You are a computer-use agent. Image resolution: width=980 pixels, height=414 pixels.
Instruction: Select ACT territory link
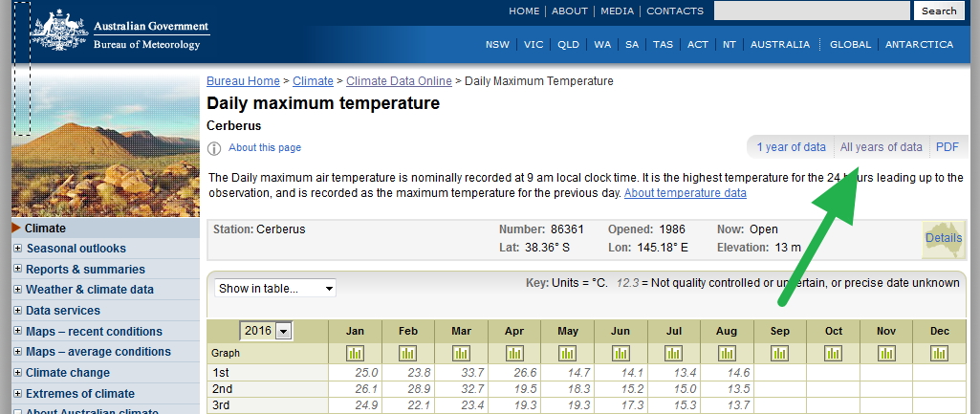(x=698, y=44)
